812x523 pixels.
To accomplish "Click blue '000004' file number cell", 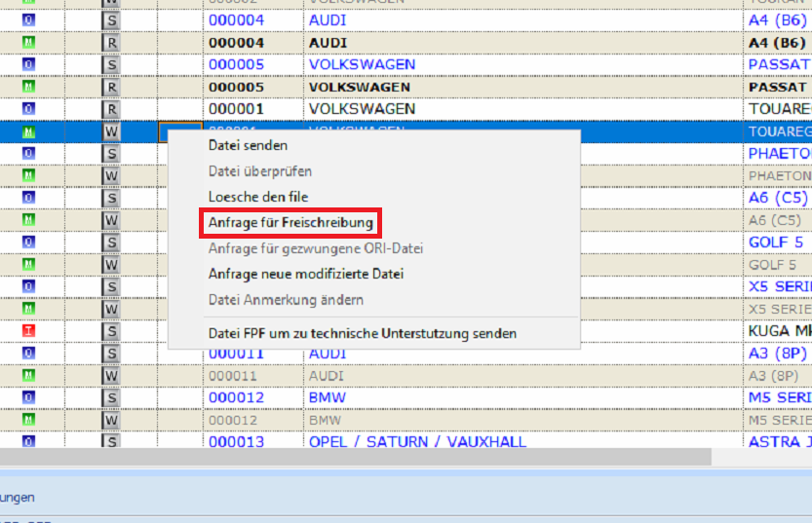I will tap(236, 20).
